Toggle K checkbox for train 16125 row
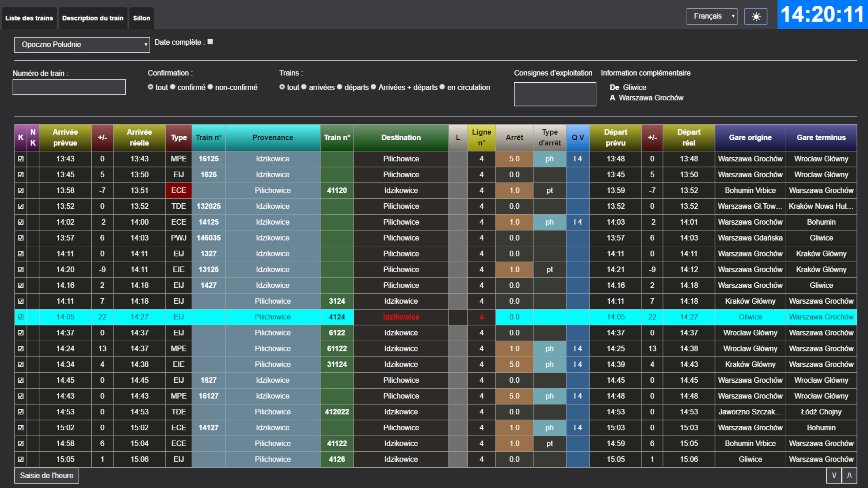 tap(21, 159)
